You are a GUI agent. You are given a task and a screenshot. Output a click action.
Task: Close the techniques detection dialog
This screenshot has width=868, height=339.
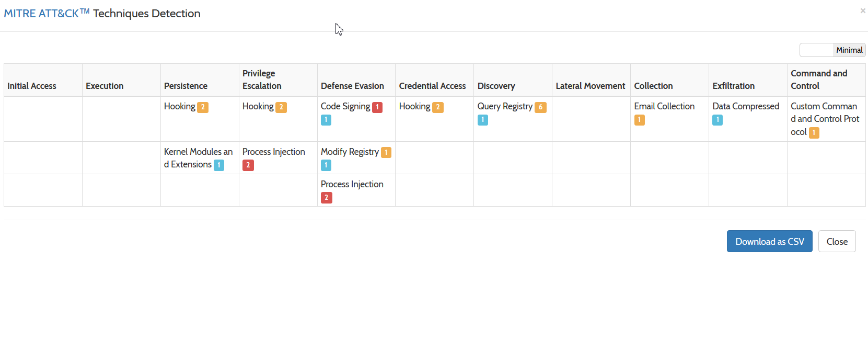[836, 241]
